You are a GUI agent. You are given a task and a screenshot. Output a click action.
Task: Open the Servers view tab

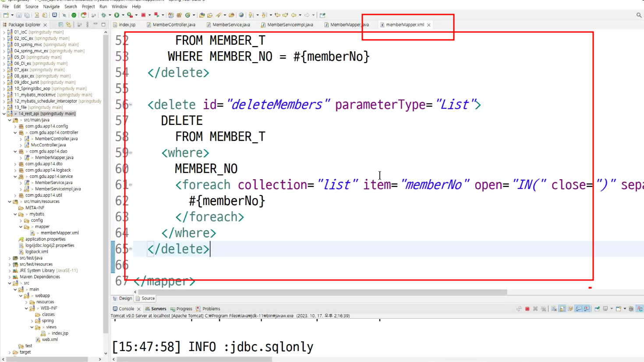coord(156,309)
